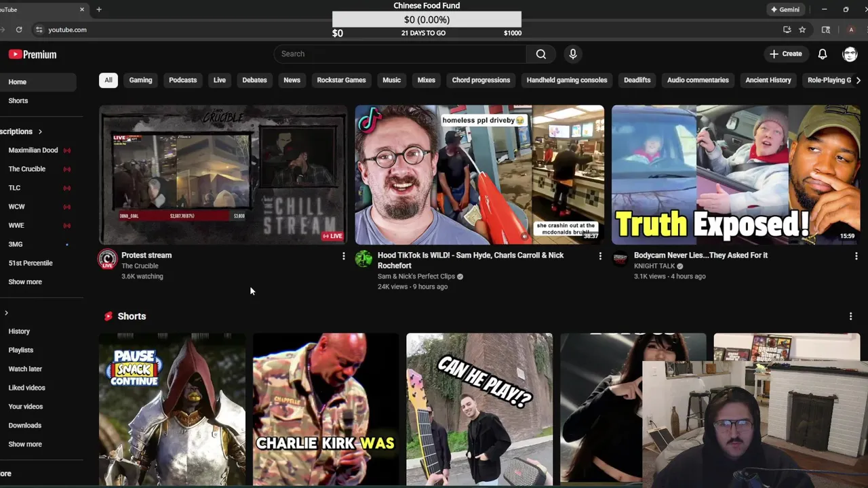Open the notifications bell
Viewport: 868px width, 488px height.
(x=822, y=54)
